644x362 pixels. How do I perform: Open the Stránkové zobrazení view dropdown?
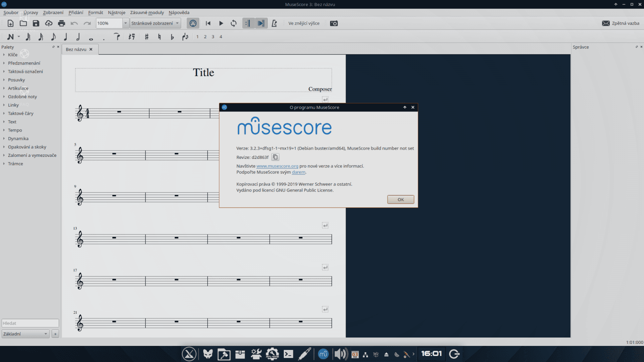pyautogui.click(x=155, y=23)
